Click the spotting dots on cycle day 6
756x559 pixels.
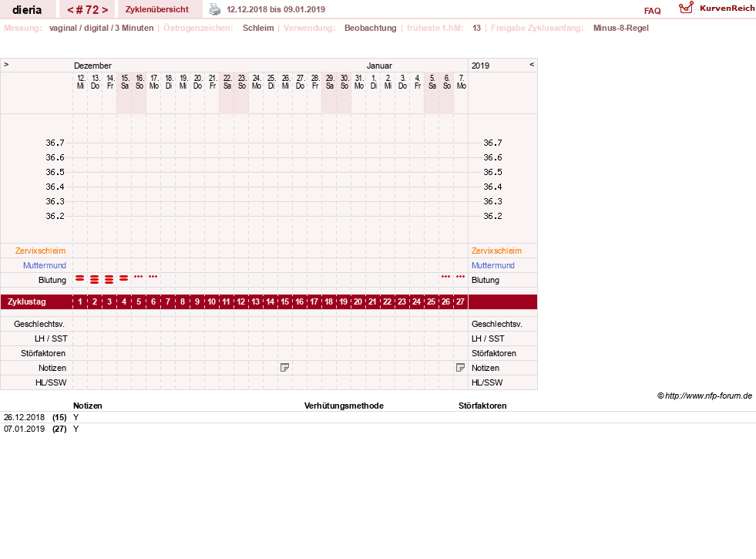(153, 276)
